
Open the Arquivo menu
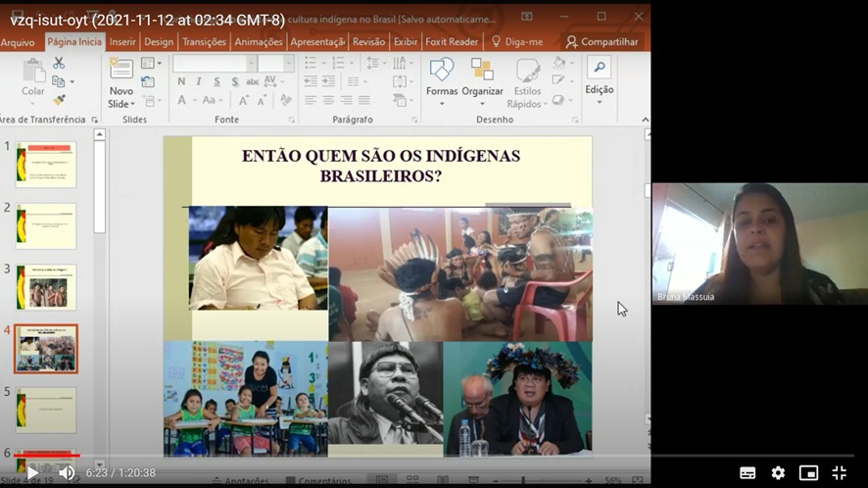pos(18,42)
